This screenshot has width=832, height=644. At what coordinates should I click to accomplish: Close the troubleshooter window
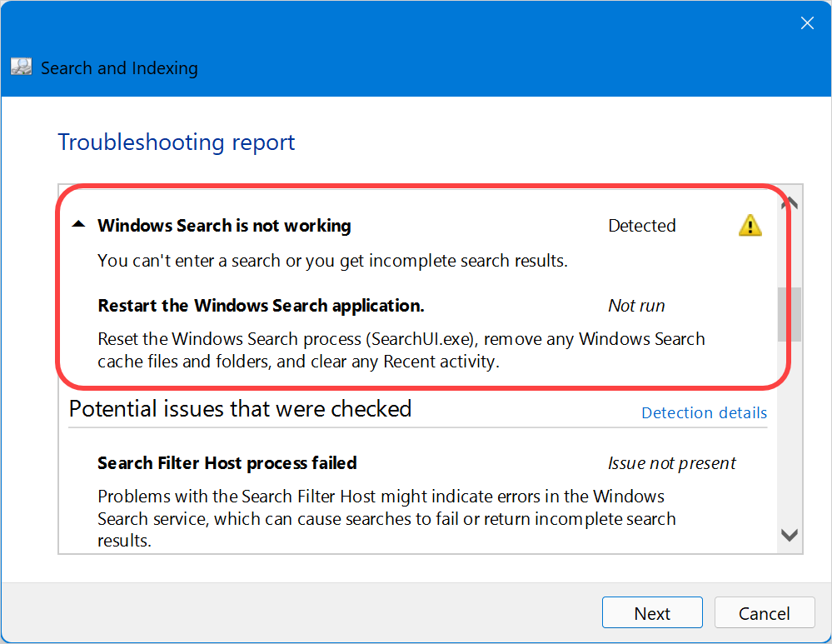pos(807,22)
